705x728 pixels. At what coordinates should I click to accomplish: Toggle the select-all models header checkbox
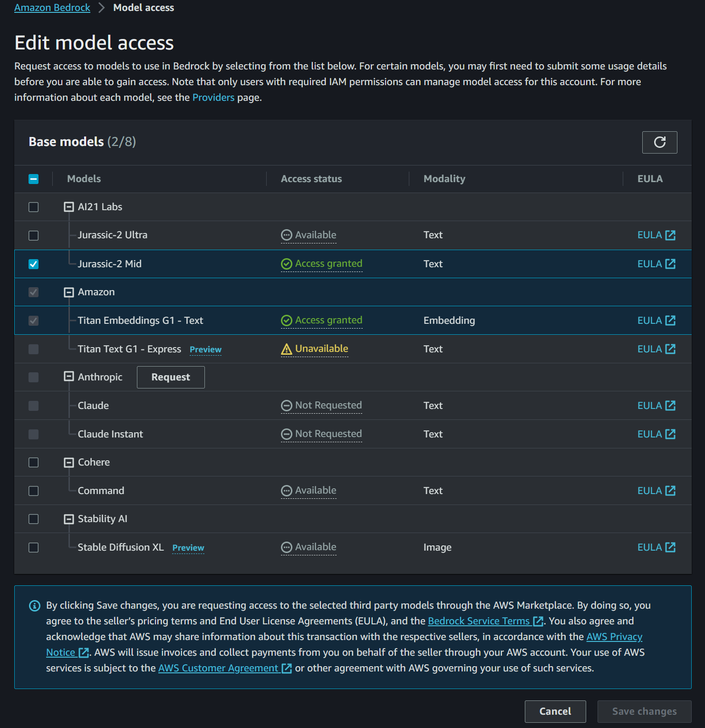33,179
